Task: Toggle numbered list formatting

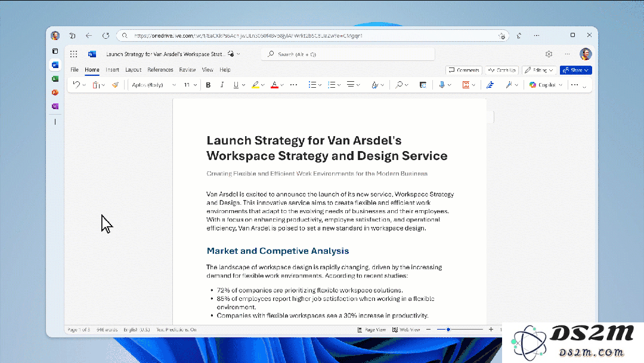Action: [332, 85]
